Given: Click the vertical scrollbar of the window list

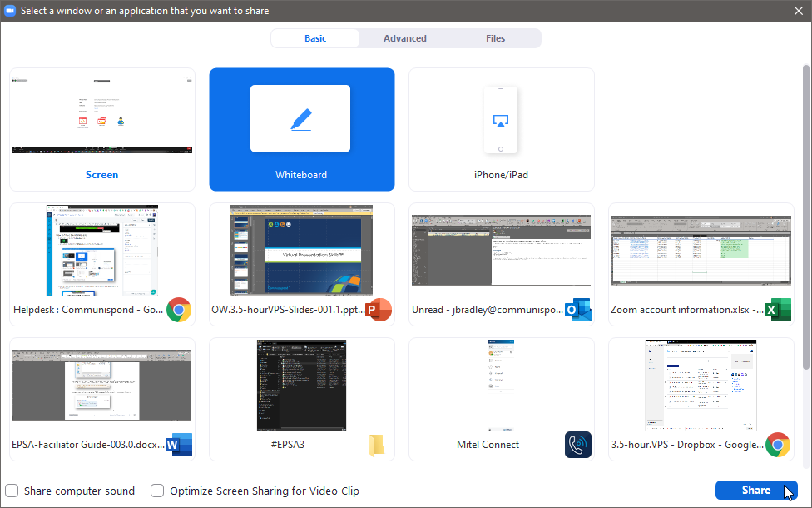Looking at the screenshot, I should click(x=806, y=217).
